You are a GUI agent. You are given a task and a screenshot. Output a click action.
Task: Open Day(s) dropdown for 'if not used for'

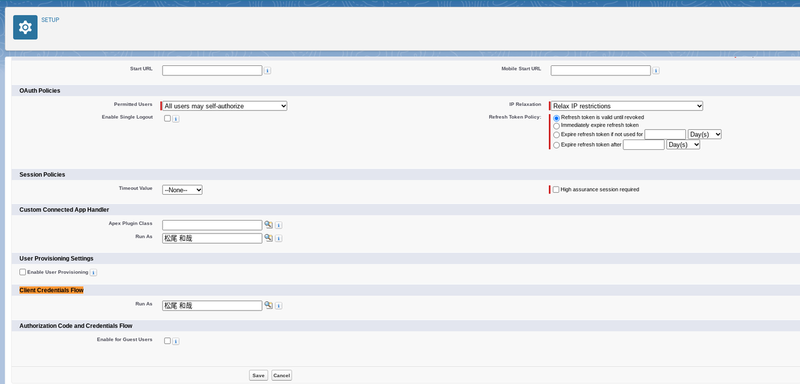pos(705,134)
